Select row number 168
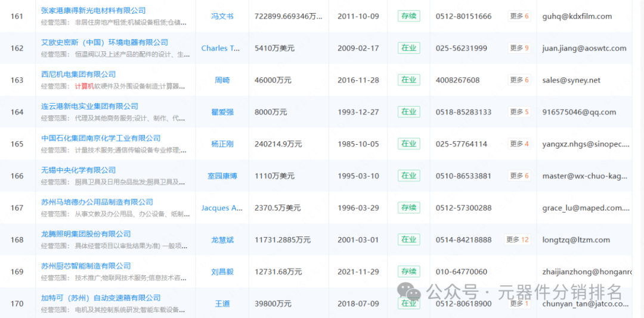The width and height of the screenshot is (644, 318). [x=17, y=240]
